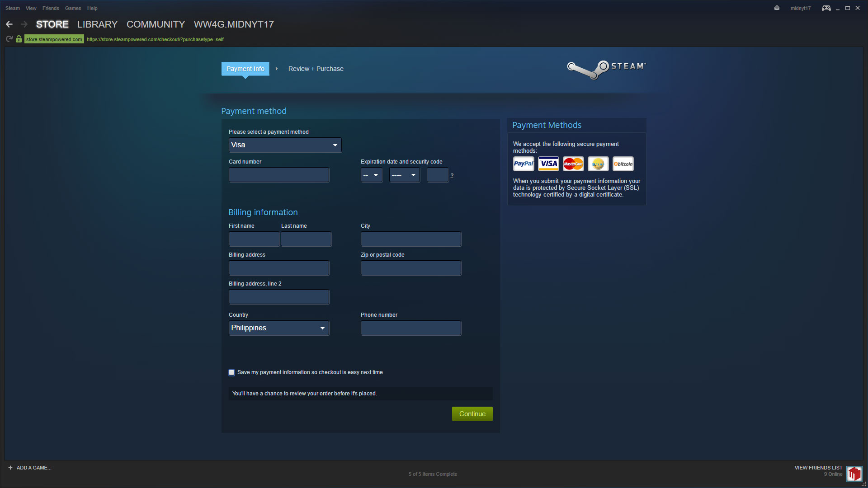Image resolution: width=868 pixels, height=488 pixels.
Task: Click the security code question mark
Action: click(x=451, y=175)
